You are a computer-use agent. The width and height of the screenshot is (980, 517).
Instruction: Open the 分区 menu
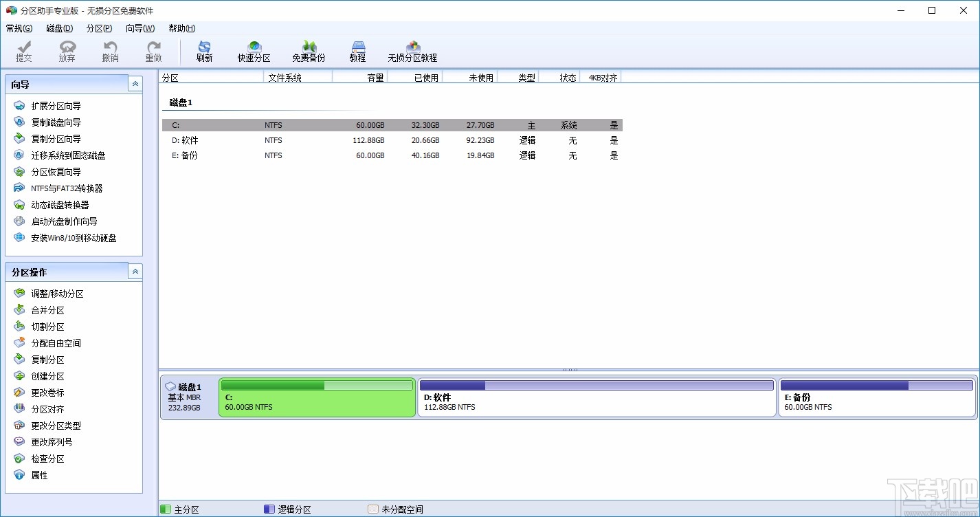pos(99,28)
